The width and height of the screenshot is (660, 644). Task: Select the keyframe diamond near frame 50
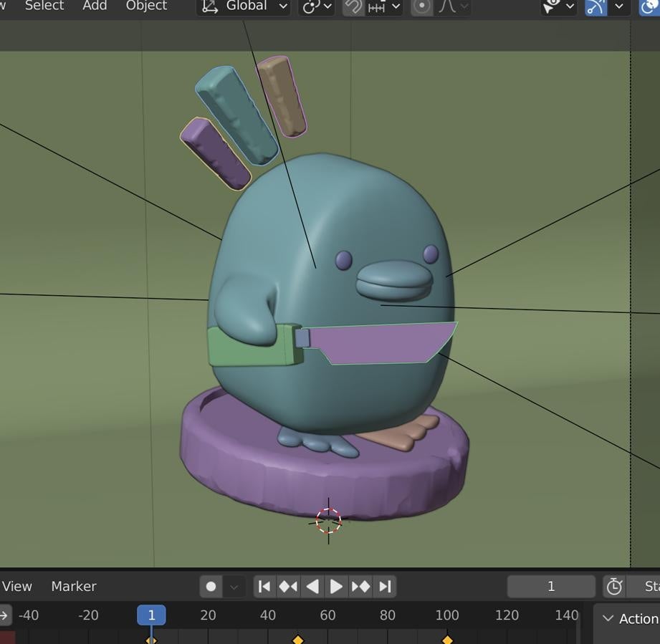298,640
